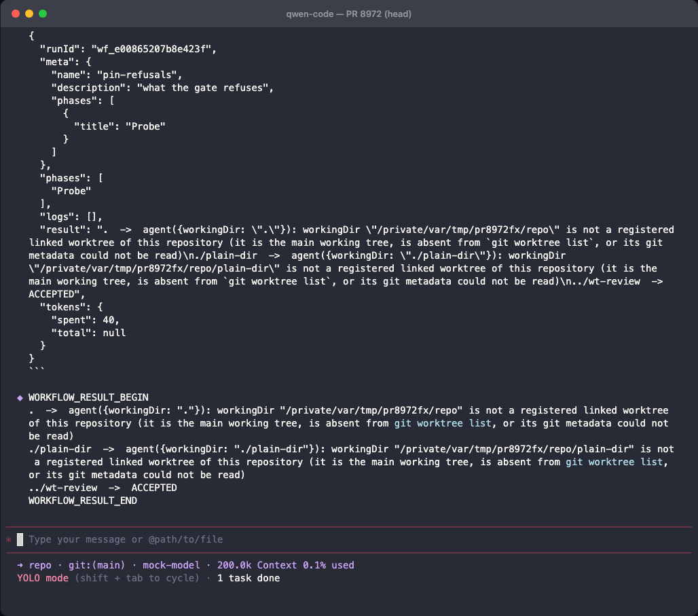Click the purple diamond before WORKFLOW_RESULT_BEGIN
Image resolution: width=698 pixels, height=616 pixels.
tap(20, 398)
